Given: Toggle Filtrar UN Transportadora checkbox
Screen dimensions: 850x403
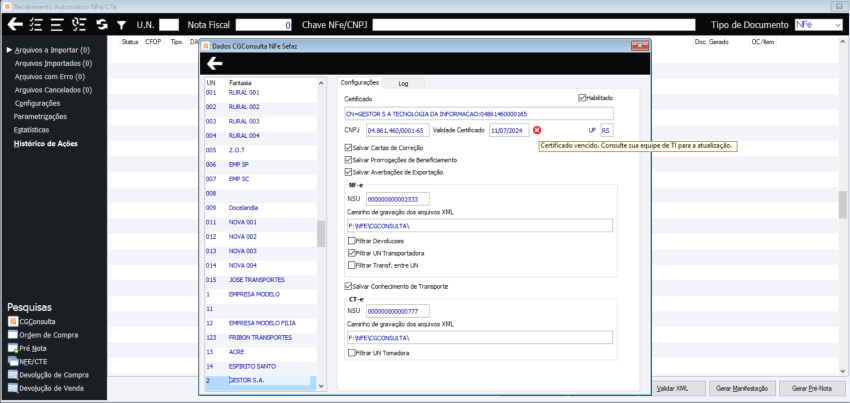Looking at the screenshot, I should 352,253.
